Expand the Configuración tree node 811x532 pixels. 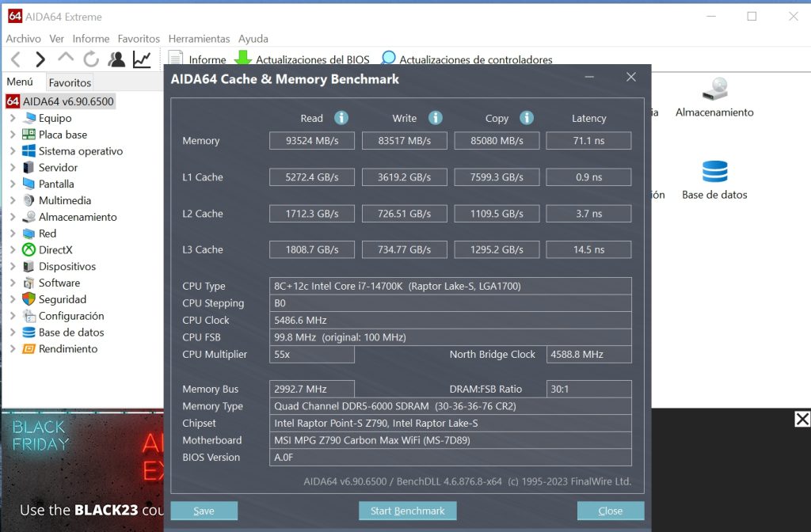pyautogui.click(x=13, y=316)
